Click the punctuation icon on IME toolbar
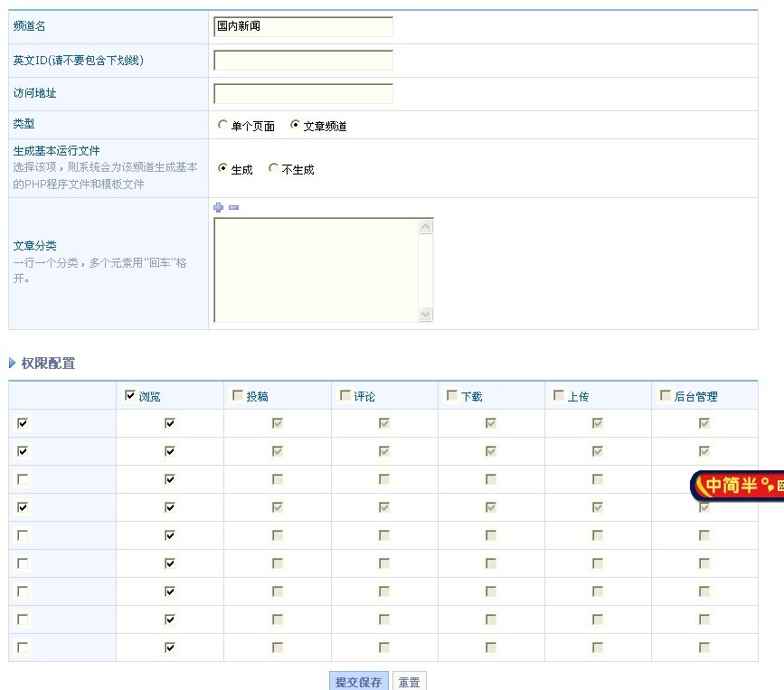 (768, 485)
